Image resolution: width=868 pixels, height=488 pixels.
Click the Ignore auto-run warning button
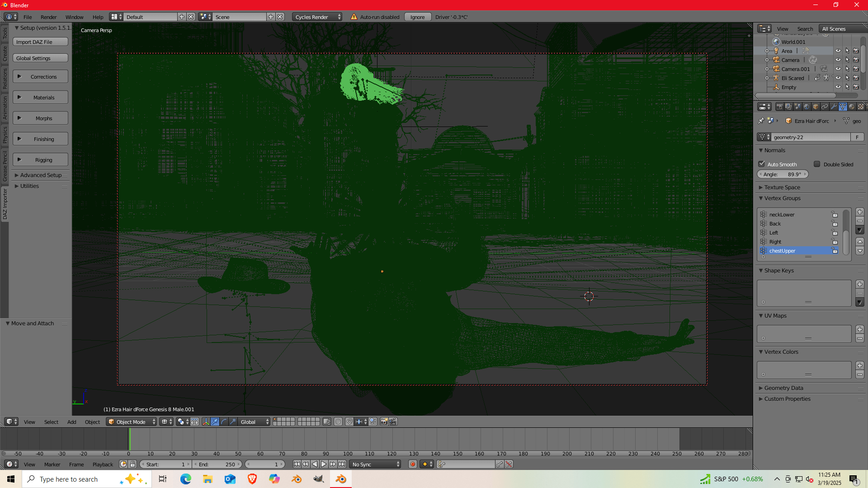[417, 17]
